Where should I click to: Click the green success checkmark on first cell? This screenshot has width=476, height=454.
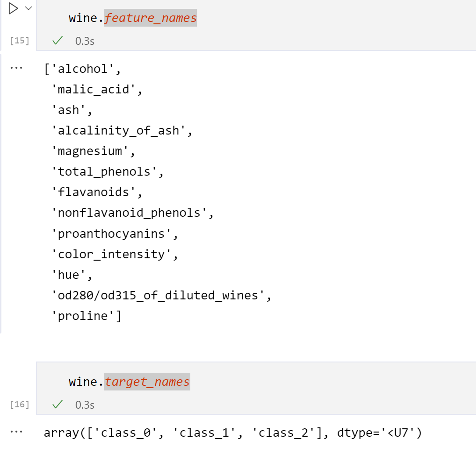point(57,41)
